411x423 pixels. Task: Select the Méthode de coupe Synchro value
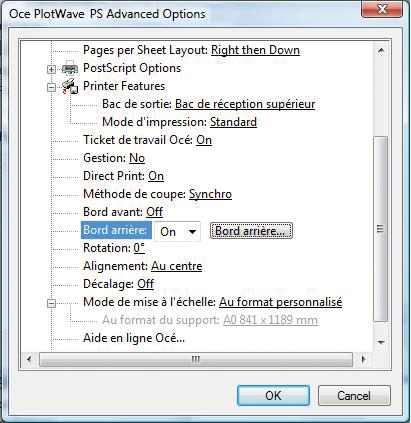210,194
